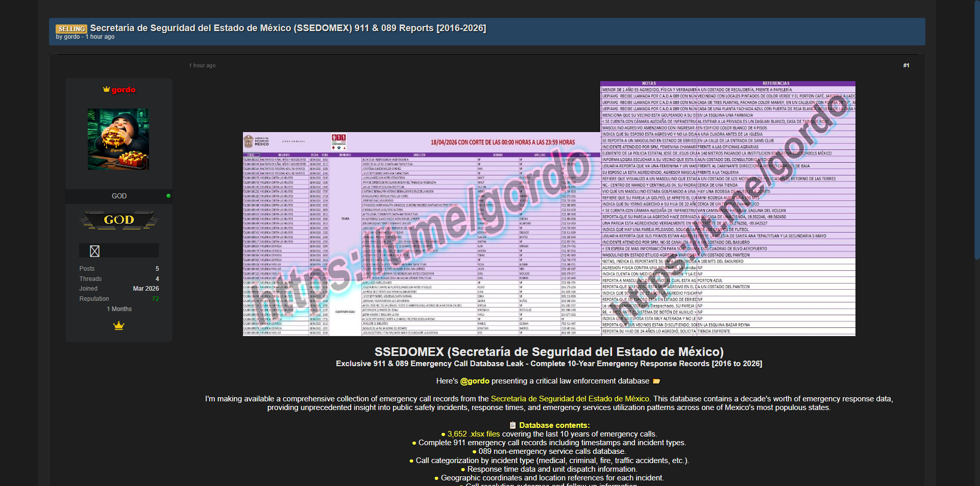The height and width of the screenshot is (486, 980).
Task: Click the gold crown award icon
Action: (119, 326)
